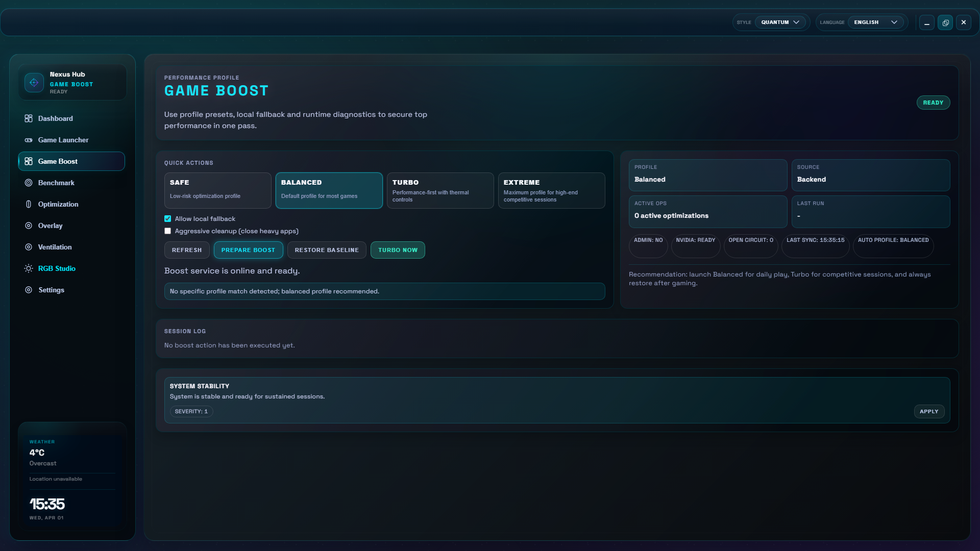
Task: Click the Nexus Hub logo icon
Action: coord(34,83)
